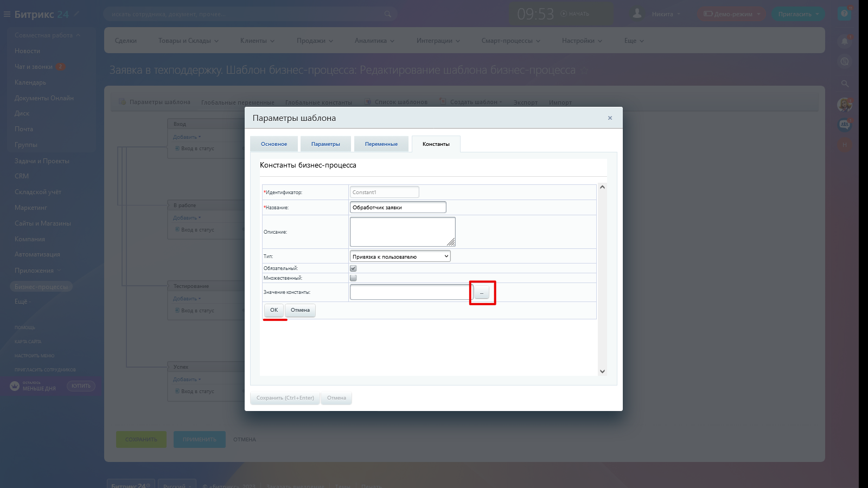Expand the Товары и Склады menu
This screenshot has width=868, height=488.
point(188,41)
